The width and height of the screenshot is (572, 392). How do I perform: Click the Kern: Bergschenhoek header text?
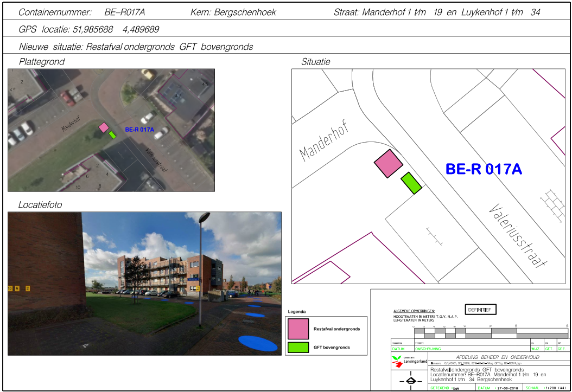pyautogui.click(x=233, y=12)
